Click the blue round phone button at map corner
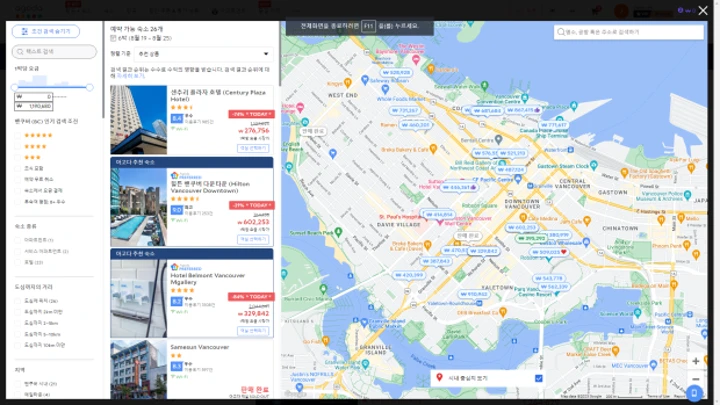This screenshot has width=720, height=405. [694, 393]
